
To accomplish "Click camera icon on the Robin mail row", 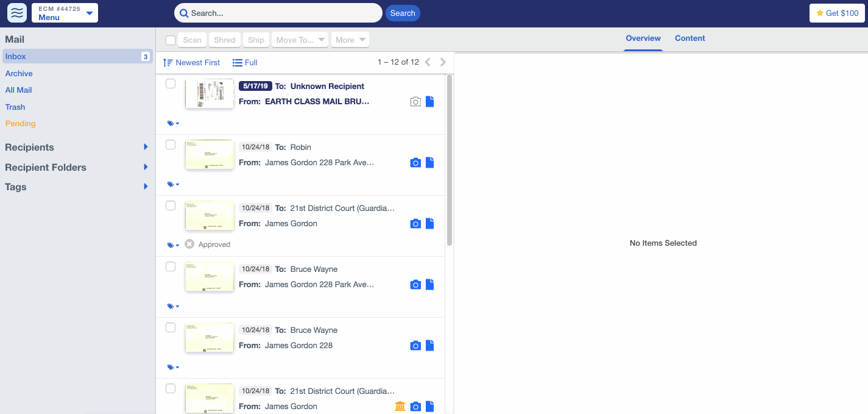I will tap(415, 163).
